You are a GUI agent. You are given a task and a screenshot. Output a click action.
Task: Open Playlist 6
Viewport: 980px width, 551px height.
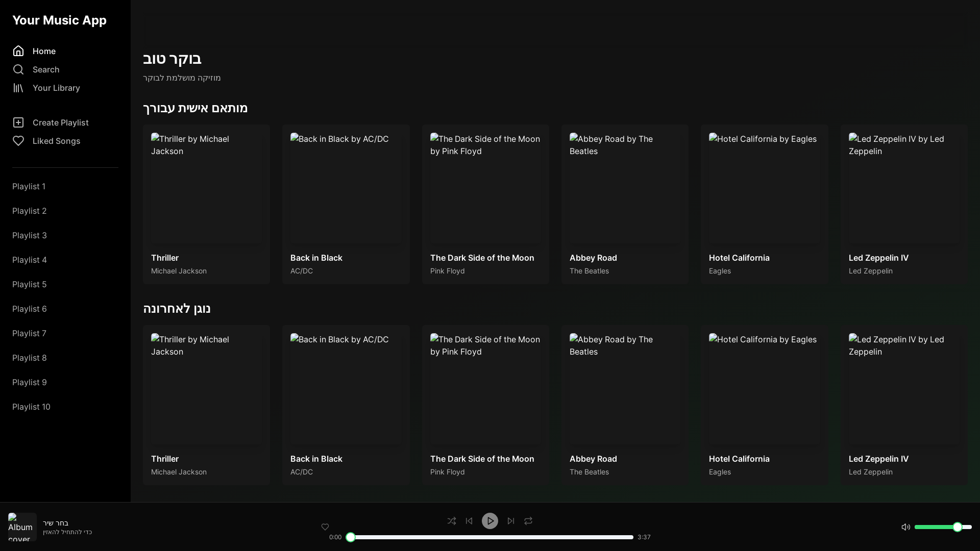(30, 309)
